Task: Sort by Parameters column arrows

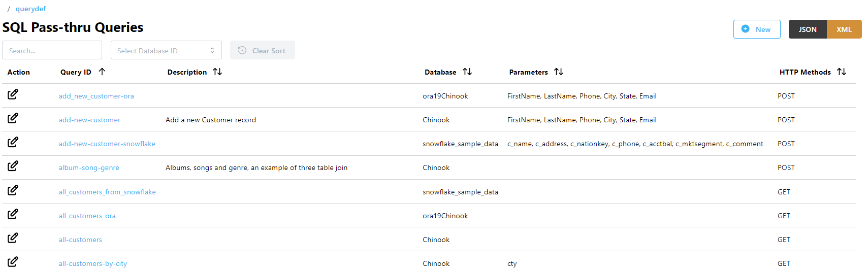Action: pos(559,72)
